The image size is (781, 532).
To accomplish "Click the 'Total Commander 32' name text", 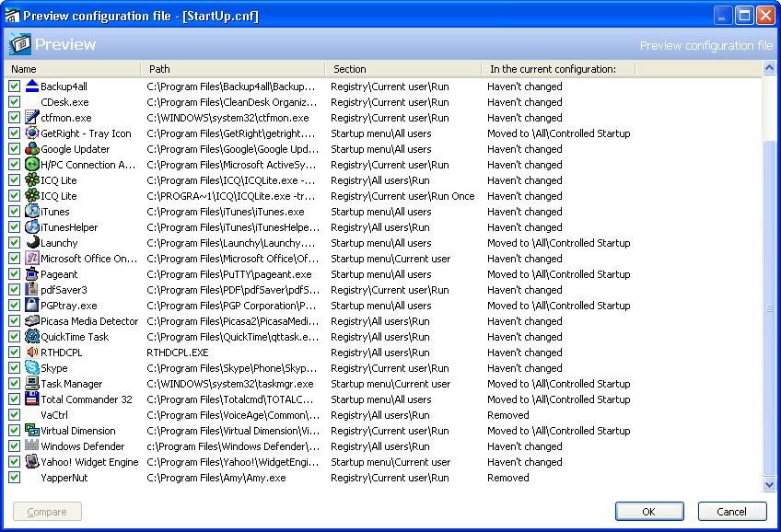I will click(87, 399).
